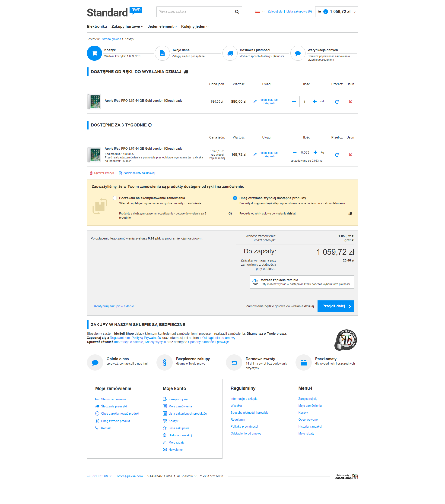The height and width of the screenshot is (504, 445).
Task: Click the link icon beside 169,72 zł note
Action: (x=255, y=154)
